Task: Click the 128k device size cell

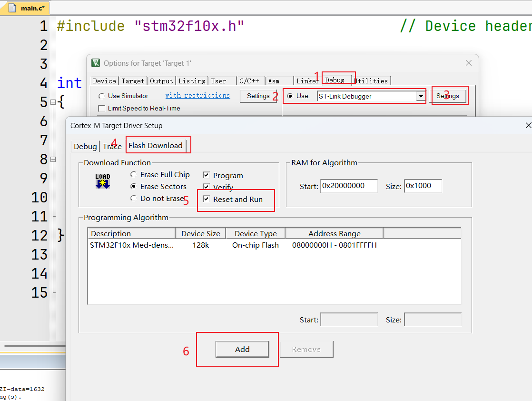Action: [200, 245]
